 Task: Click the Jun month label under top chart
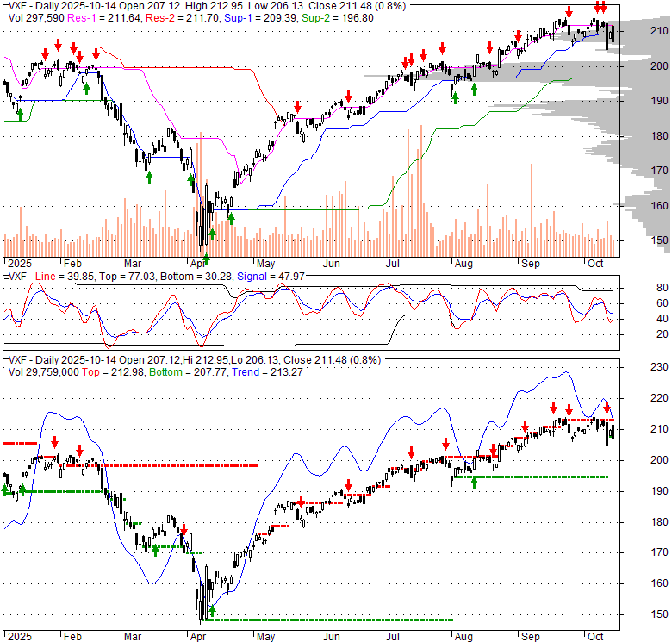pyautogui.click(x=332, y=264)
